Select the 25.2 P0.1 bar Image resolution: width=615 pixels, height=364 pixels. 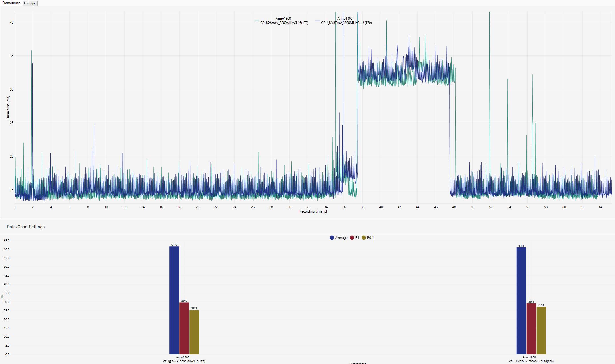pos(194,332)
